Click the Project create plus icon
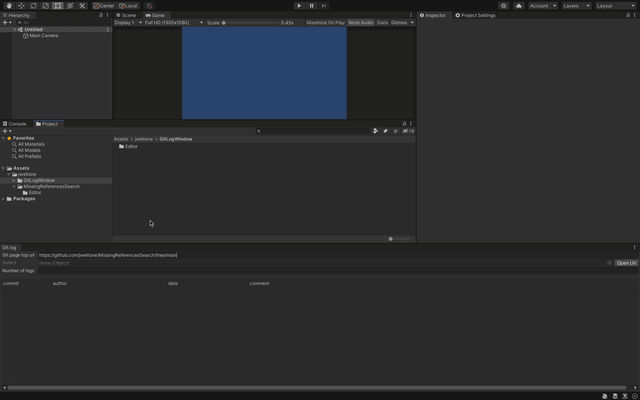Viewport: 640px width, 400px height. pyautogui.click(x=7, y=131)
